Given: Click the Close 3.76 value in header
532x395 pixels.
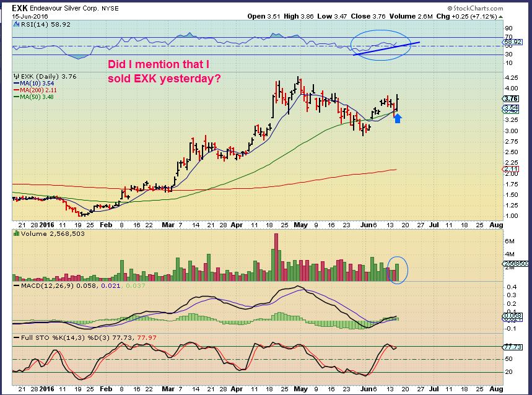Looking at the screenshot, I should (x=368, y=16).
